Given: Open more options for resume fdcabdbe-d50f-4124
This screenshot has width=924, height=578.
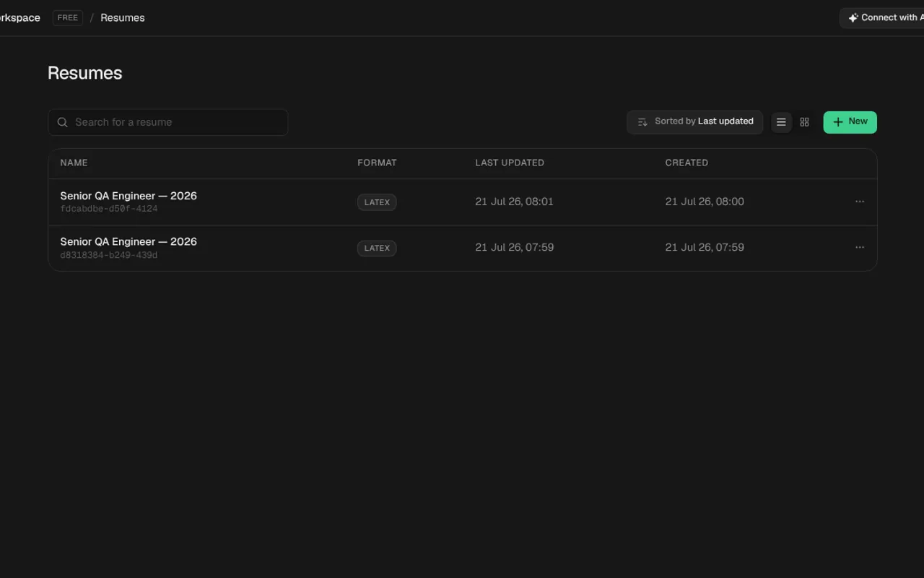Looking at the screenshot, I should [x=860, y=202].
